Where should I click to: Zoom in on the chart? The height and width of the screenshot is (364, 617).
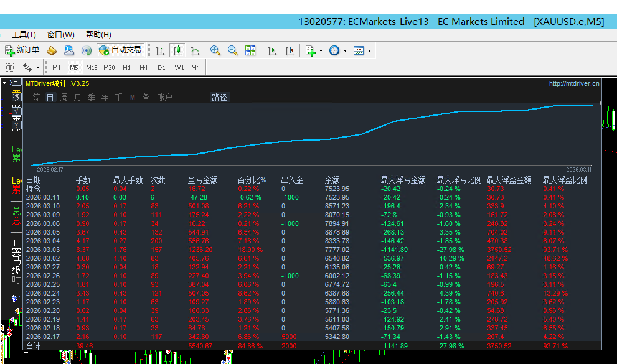pyautogui.click(x=215, y=50)
